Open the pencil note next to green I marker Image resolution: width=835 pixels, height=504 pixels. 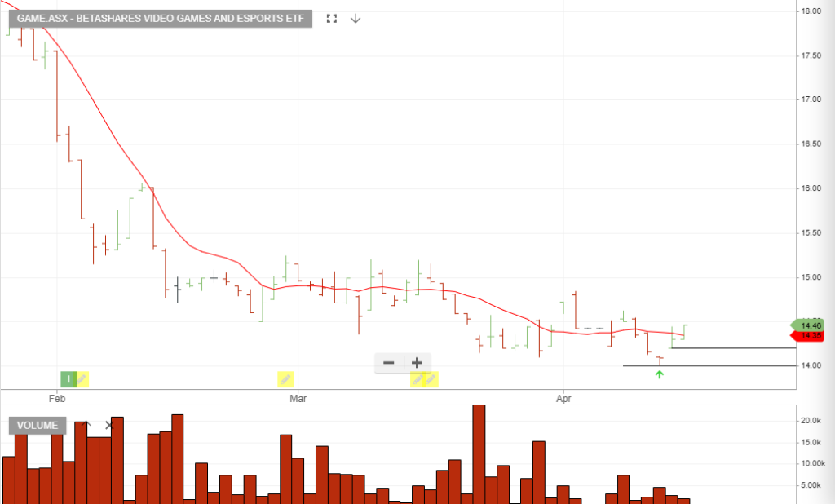coord(82,378)
